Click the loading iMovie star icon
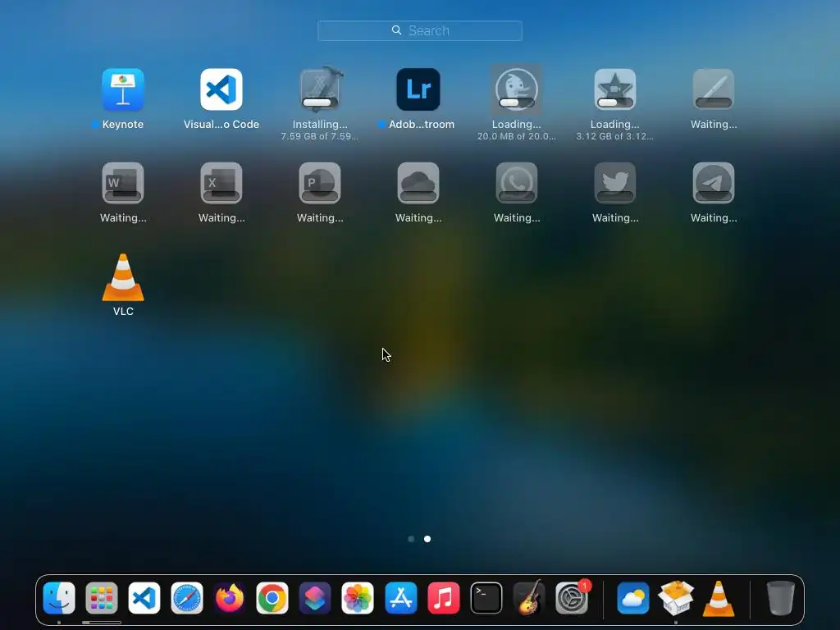The image size is (840, 630). [615, 89]
